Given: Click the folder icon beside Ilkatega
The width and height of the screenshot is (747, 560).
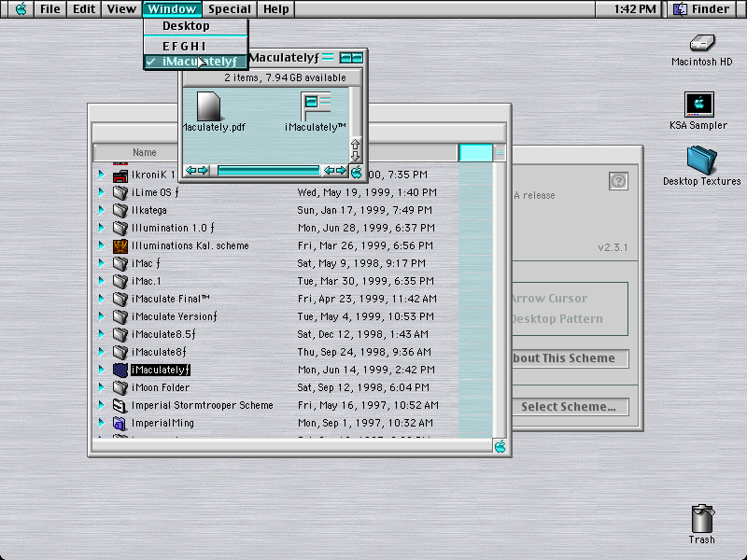Looking at the screenshot, I should click(x=120, y=210).
